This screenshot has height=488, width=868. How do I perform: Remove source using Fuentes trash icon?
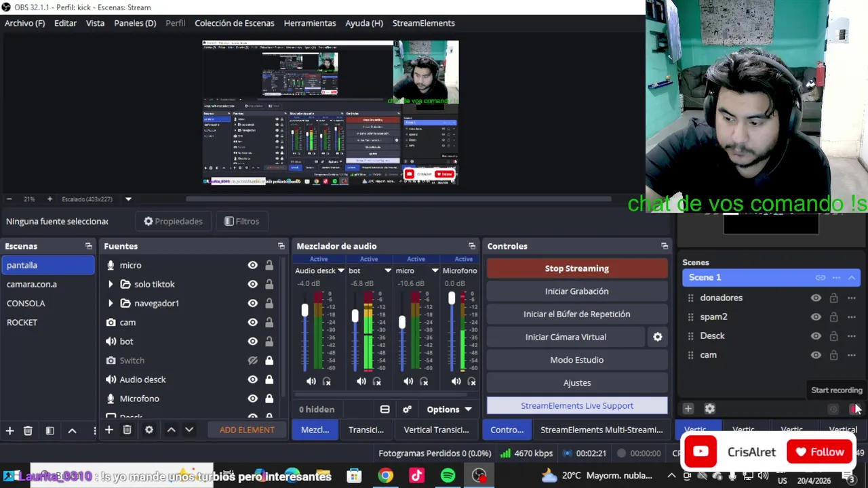pos(127,430)
